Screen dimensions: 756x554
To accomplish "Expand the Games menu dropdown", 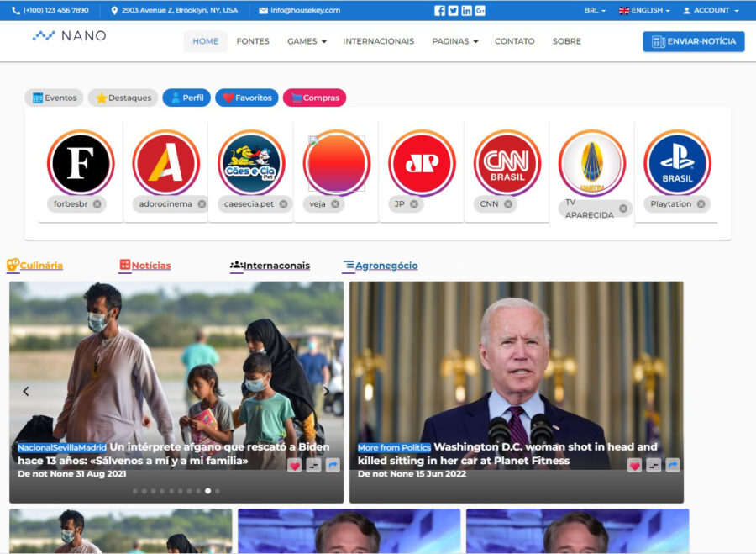I will click(x=307, y=41).
